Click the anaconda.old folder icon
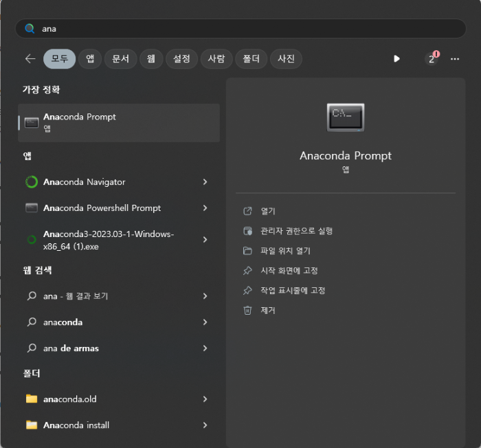This screenshot has width=481, height=448. (x=32, y=399)
